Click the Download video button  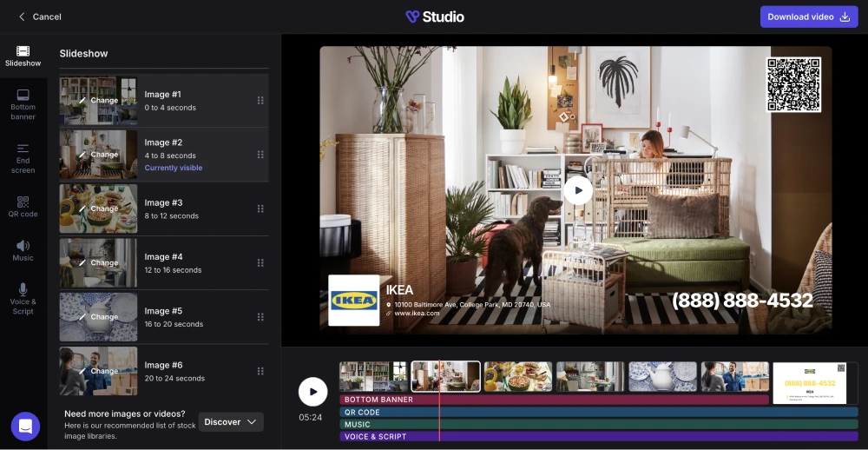point(808,17)
